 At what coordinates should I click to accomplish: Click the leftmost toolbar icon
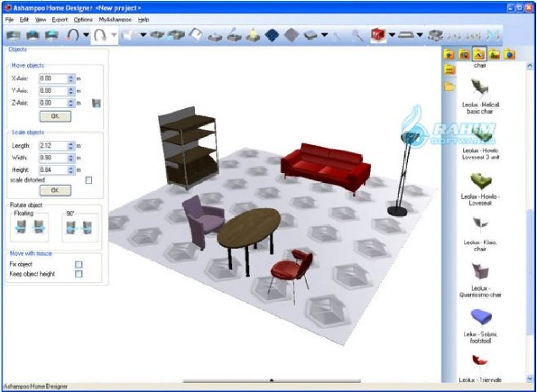pos(13,35)
